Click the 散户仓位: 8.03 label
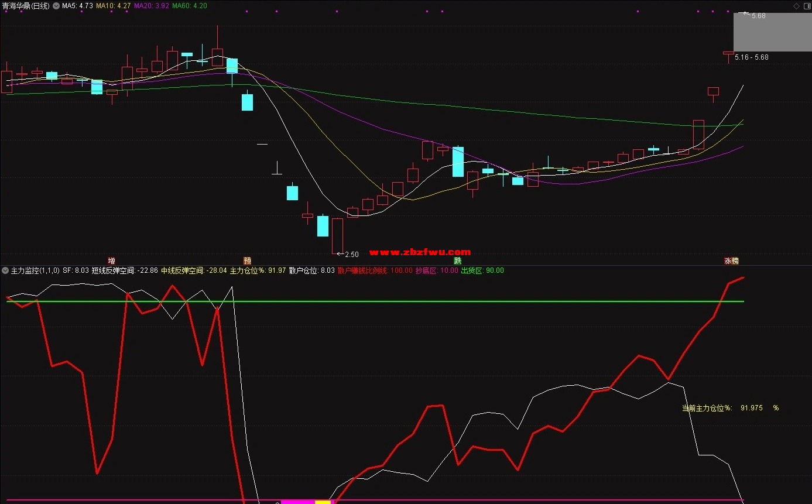 point(312,270)
